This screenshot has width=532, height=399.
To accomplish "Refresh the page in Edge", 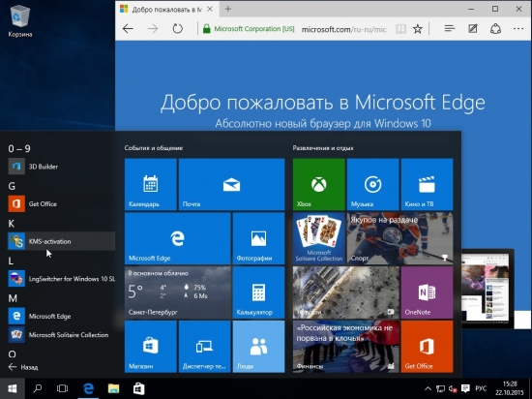I will click(177, 29).
